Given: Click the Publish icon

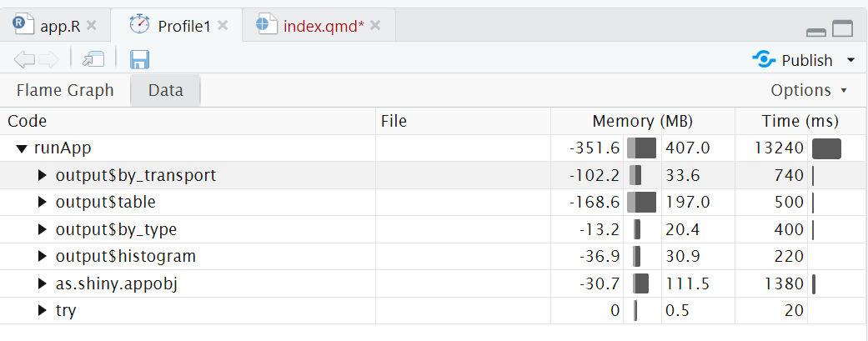Looking at the screenshot, I should (x=764, y=59).
